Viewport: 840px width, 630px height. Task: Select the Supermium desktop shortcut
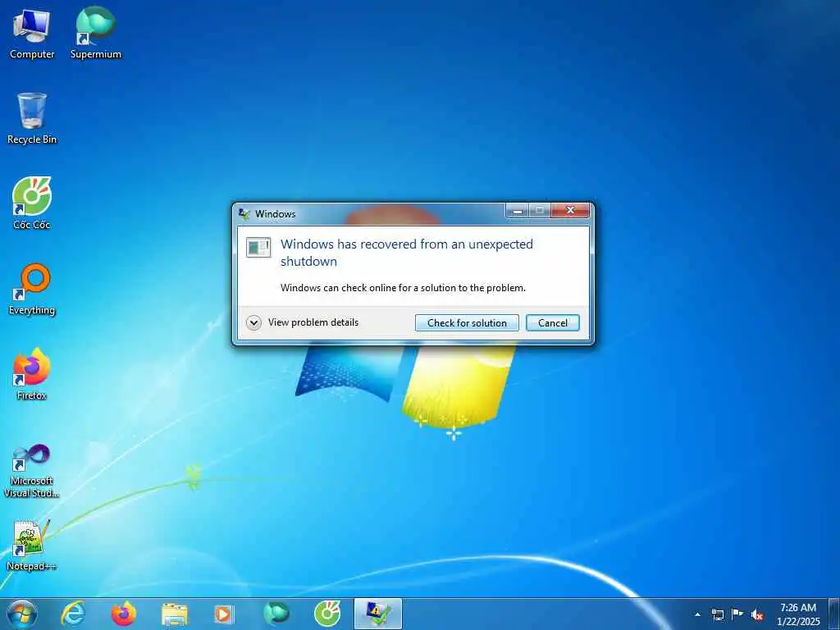[95, 34]
